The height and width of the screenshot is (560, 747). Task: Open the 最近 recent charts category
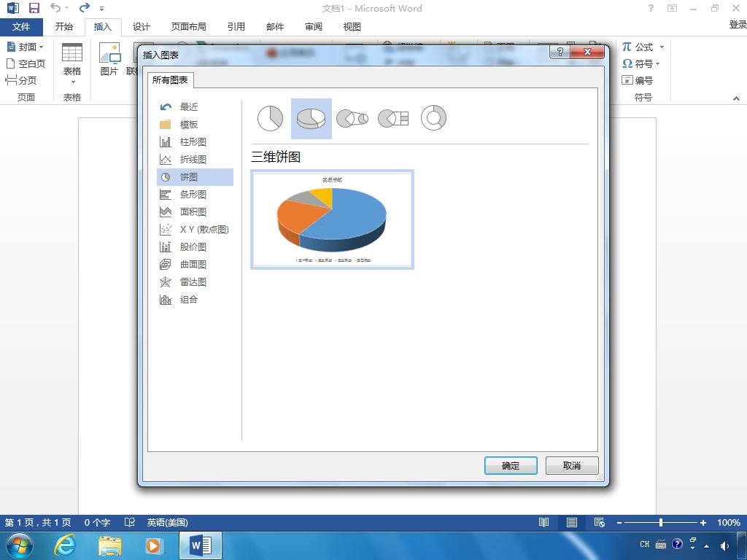click(x=196, y=106)
